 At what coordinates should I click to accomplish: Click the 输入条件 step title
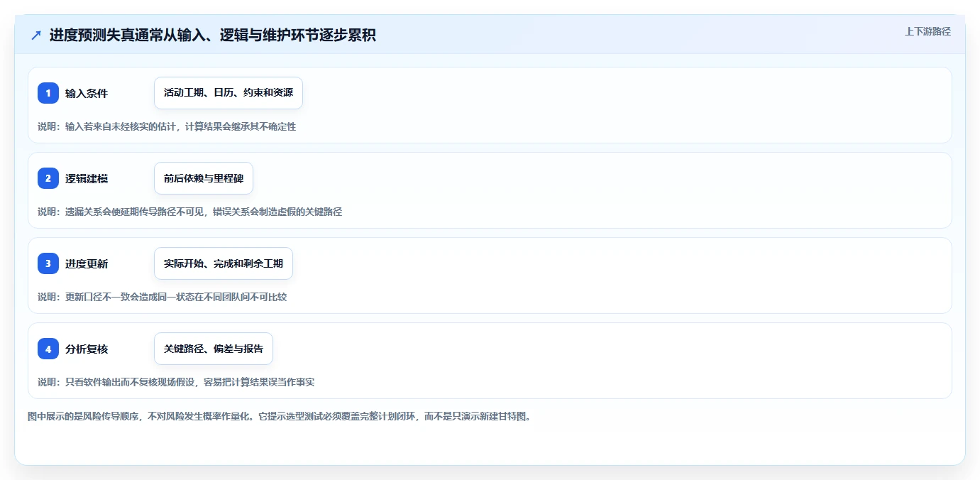(87, 93)
